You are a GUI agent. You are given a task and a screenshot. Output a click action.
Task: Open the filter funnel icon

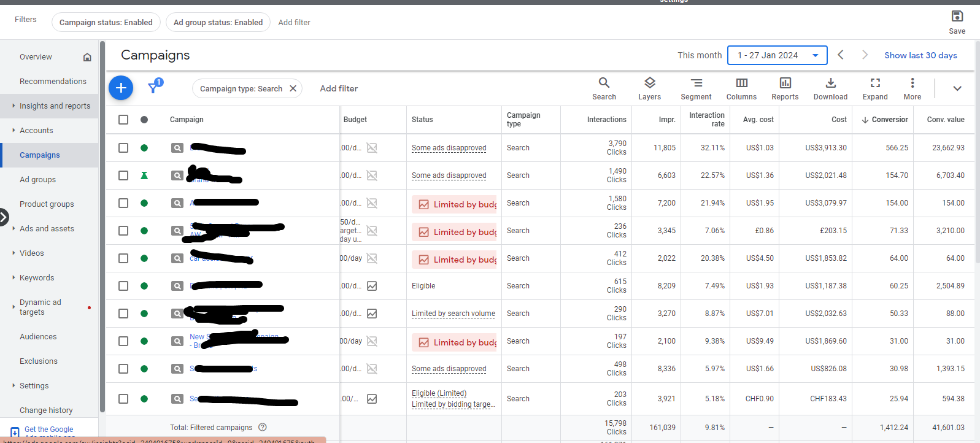[x=153, y=88]
